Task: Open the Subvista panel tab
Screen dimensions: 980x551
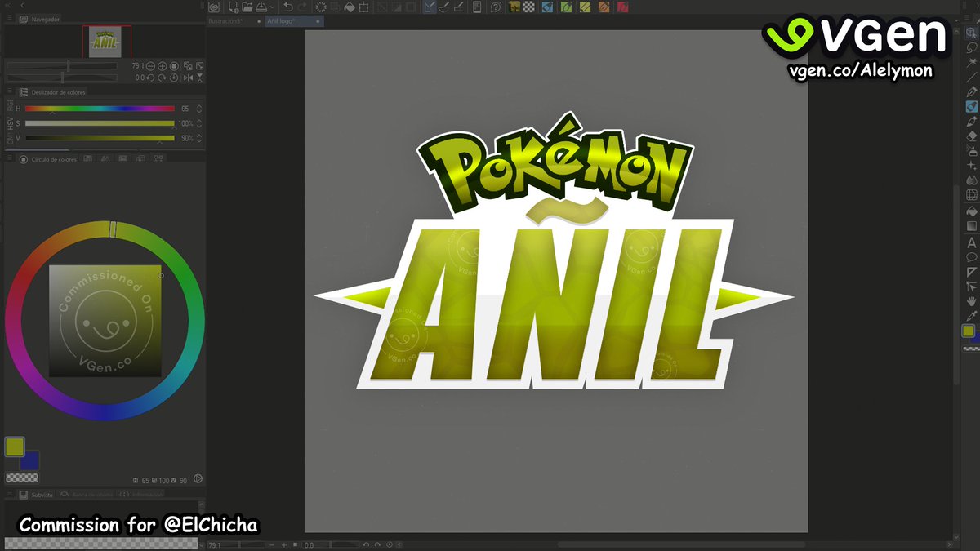Action: tap(36, 495)
